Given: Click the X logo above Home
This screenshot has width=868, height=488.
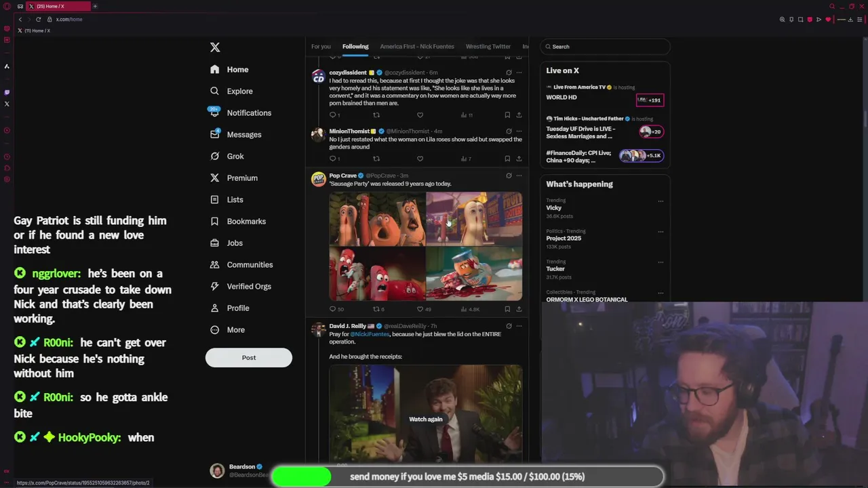Looking at the screenshot, I should tap(215, 47).
